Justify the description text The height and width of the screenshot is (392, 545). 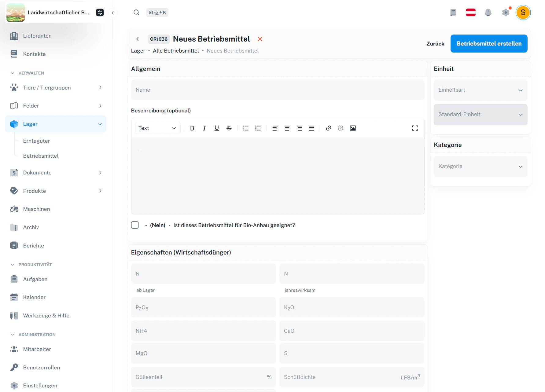tap(311, 128)
